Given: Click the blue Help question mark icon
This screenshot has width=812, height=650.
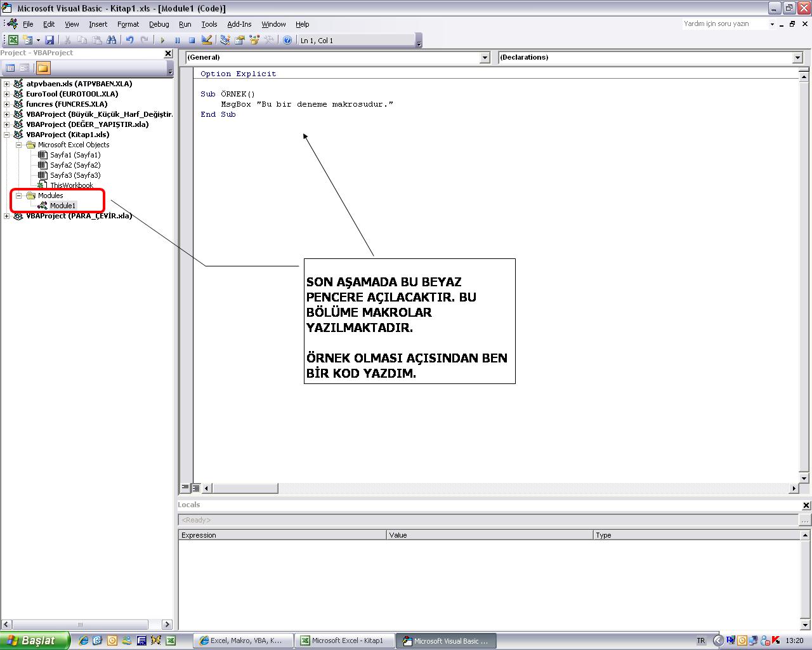Looking at the screenshot, I should [287, 40].
